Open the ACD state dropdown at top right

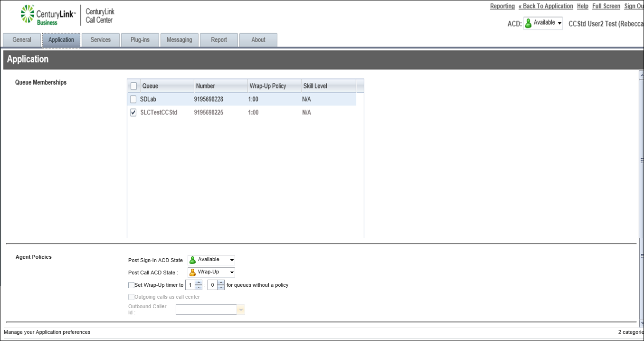point(543,23)
